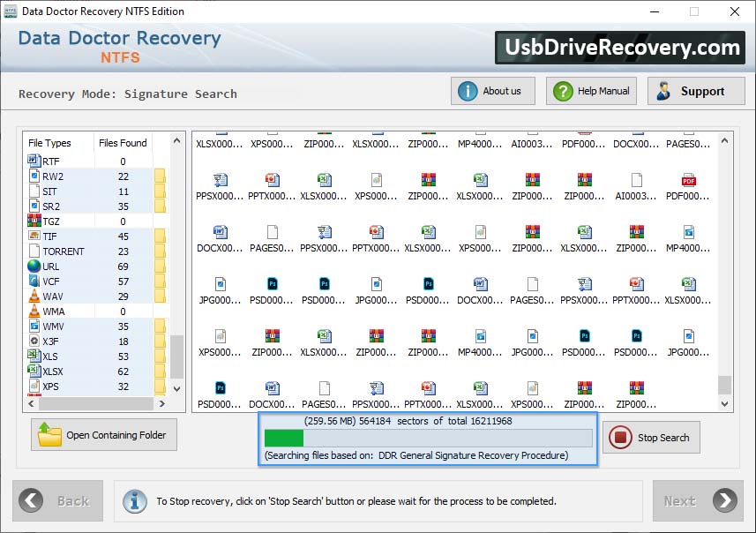The width and height of the screenshot is (756, 533).
Task: Click the green search progress bar
Action: click(x=284, y=438)
